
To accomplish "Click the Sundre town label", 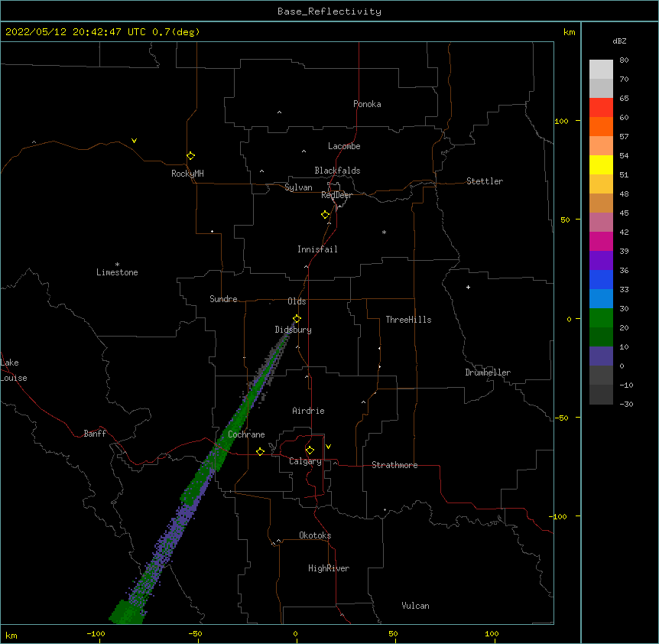I will (223, 299).
